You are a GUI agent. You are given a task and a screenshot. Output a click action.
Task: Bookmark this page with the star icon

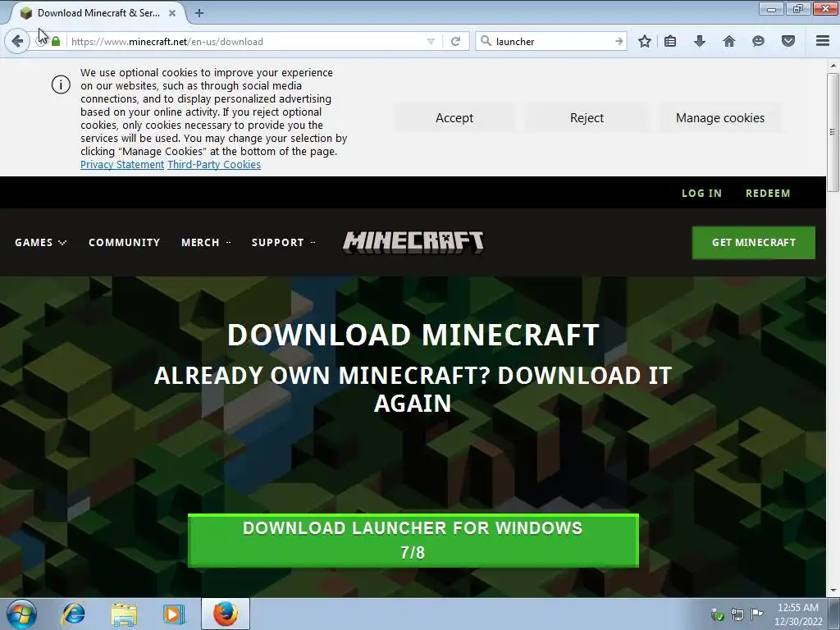(645, 41)
